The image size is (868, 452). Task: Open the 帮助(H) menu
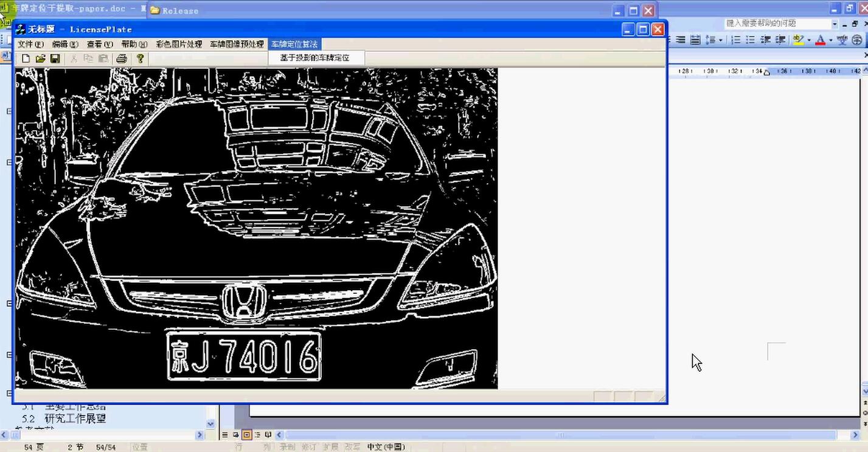pyautogui.click(x=134, y=44)
